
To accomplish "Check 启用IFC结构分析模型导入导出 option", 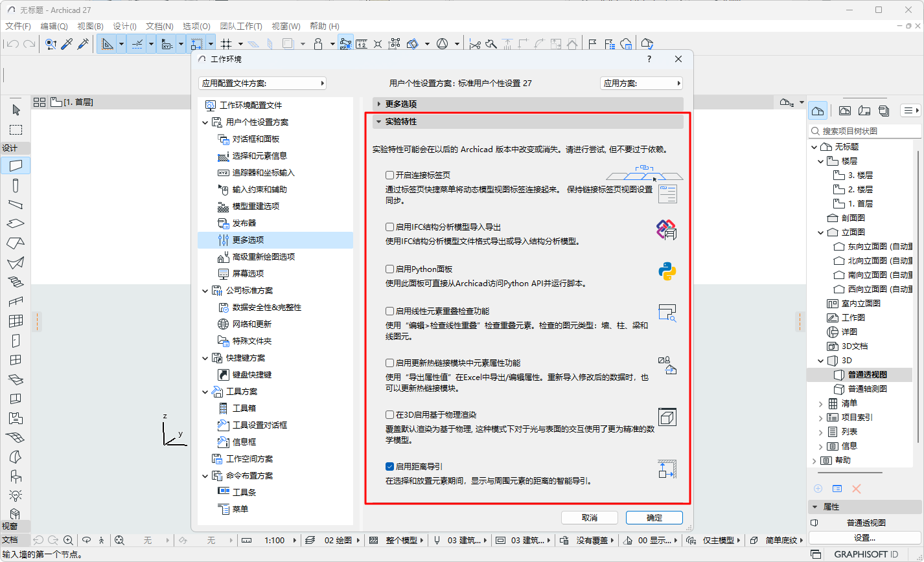I will coord(389,227).
